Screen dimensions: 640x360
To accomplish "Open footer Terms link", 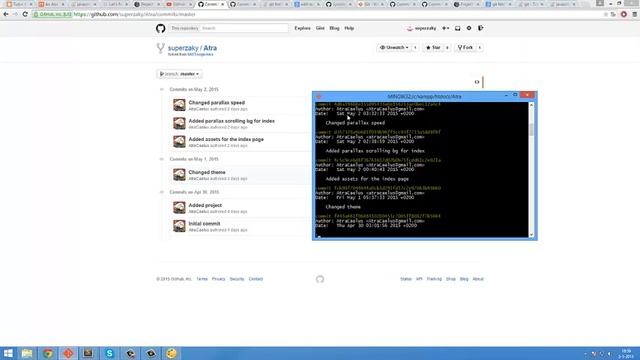I will pos(202,279).
